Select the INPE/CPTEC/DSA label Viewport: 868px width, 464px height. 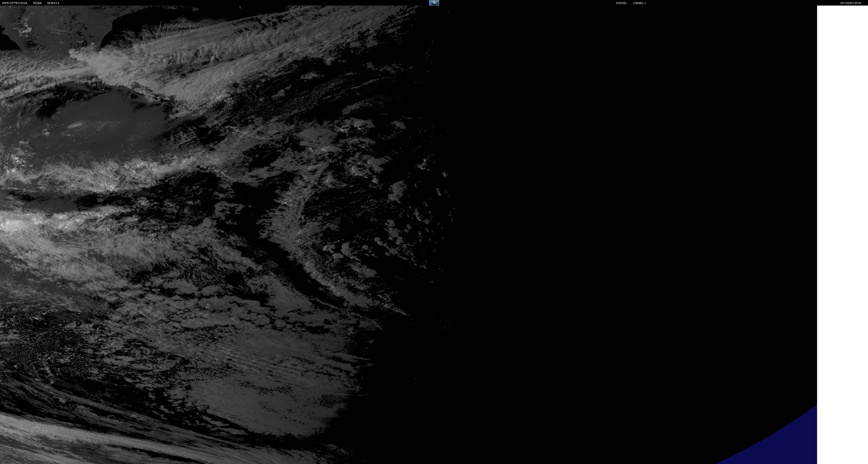[14, 3]
